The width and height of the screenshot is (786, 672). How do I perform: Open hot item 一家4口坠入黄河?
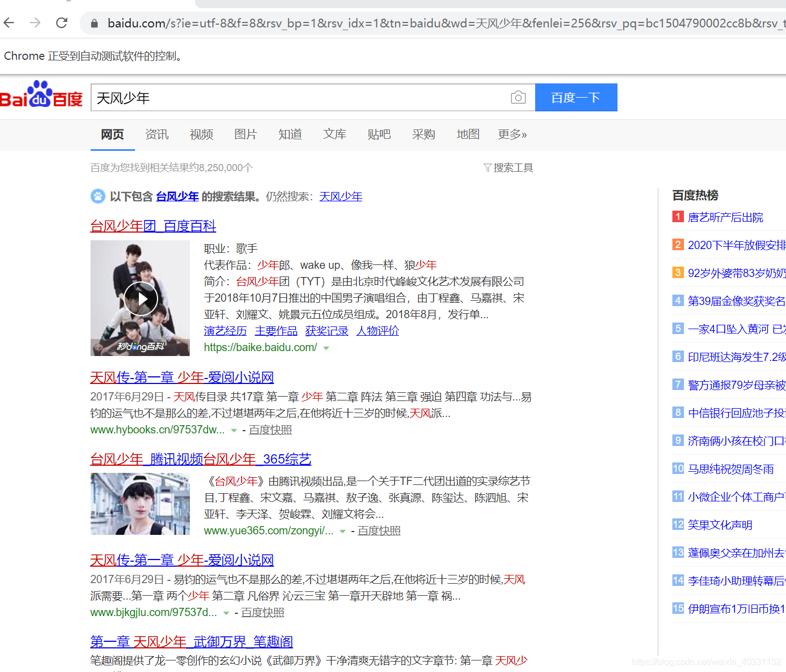pyautogui.click(x=737, y=329)
